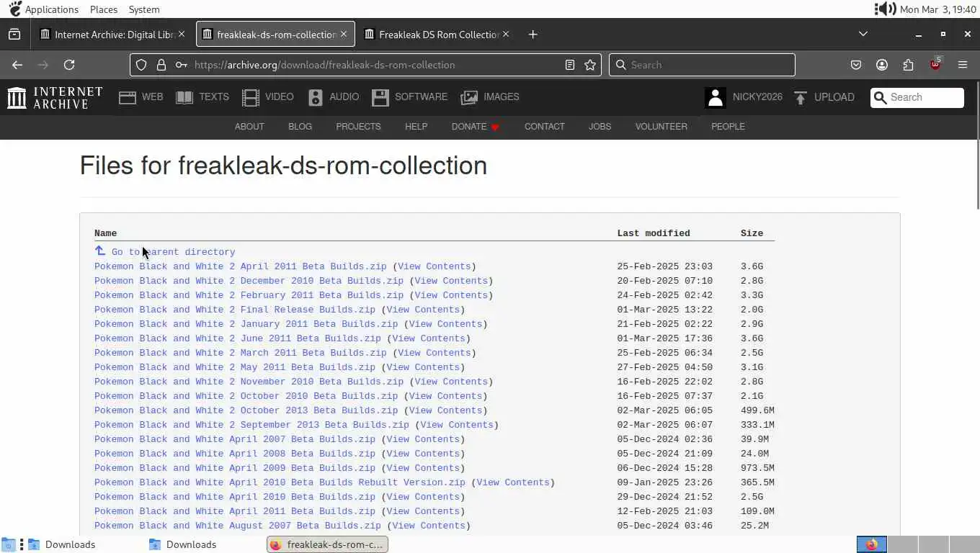
Task: Click freakleak-ds-rom-c... Firefox taskbar button
Action: pyautogui.click(x=327, y=544)
